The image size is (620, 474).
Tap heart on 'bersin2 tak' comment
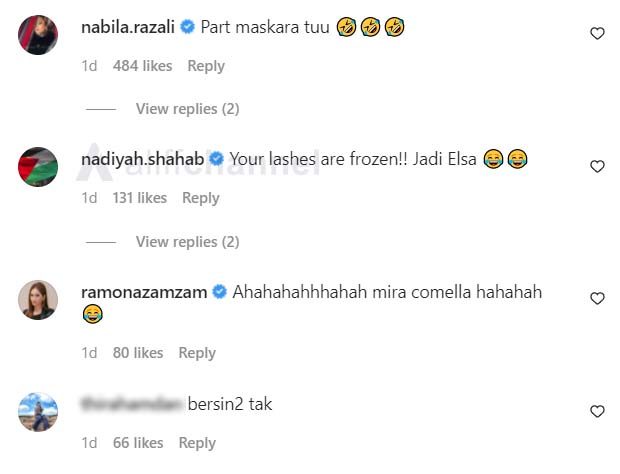pyautogui.click(x=597, y=411)
